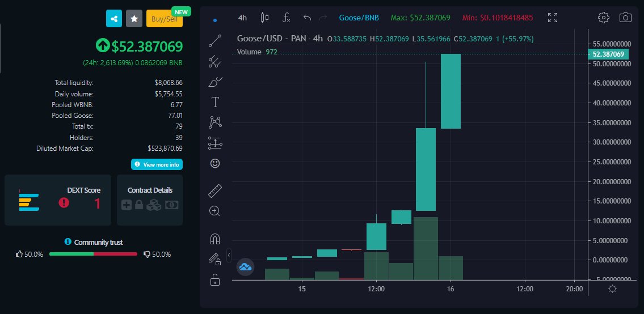The image size is (644, 314).
Task: Select the XABCD pattern tool
Action: 215,122
